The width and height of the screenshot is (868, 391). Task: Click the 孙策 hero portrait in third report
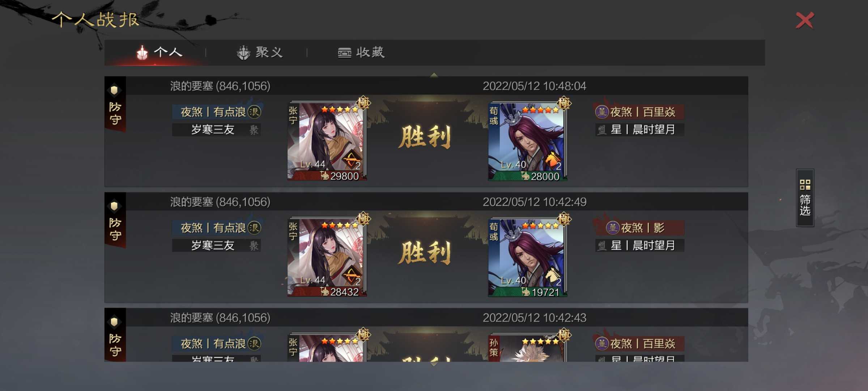pos(528,348)
